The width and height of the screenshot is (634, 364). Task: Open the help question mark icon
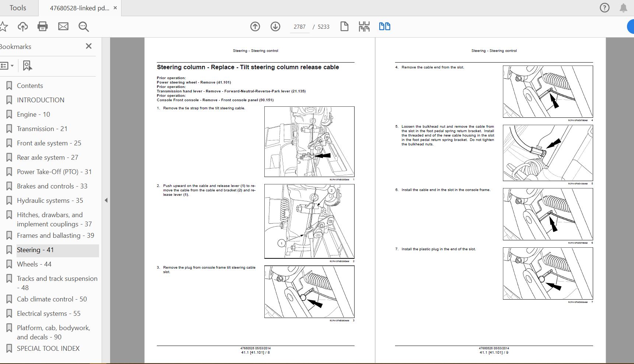605,8
